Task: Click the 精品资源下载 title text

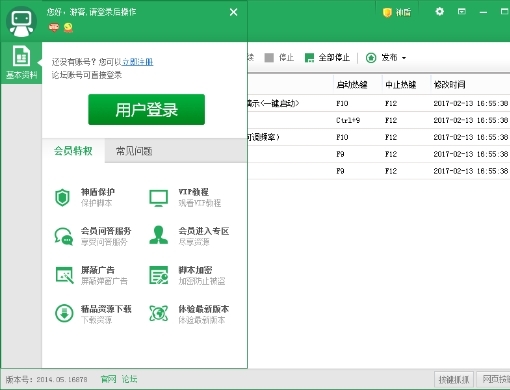Action: pyautogui.click(x=106, y=309)
